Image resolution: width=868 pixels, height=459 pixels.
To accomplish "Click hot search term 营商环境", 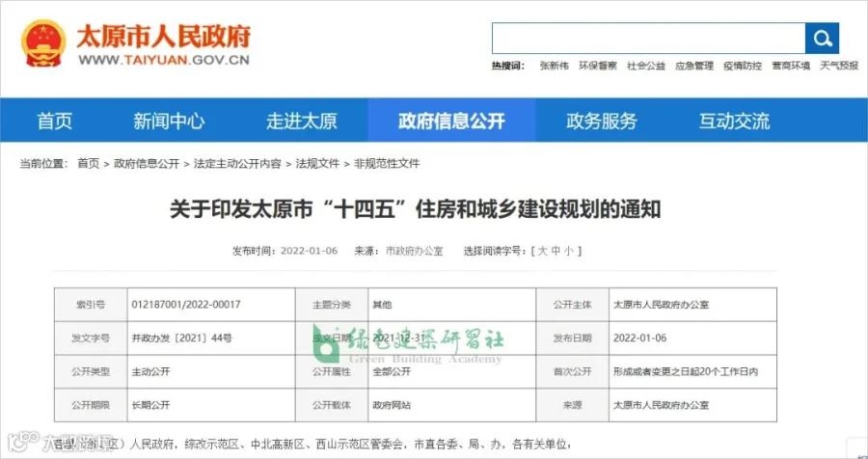I will click(x=791, y=66).
